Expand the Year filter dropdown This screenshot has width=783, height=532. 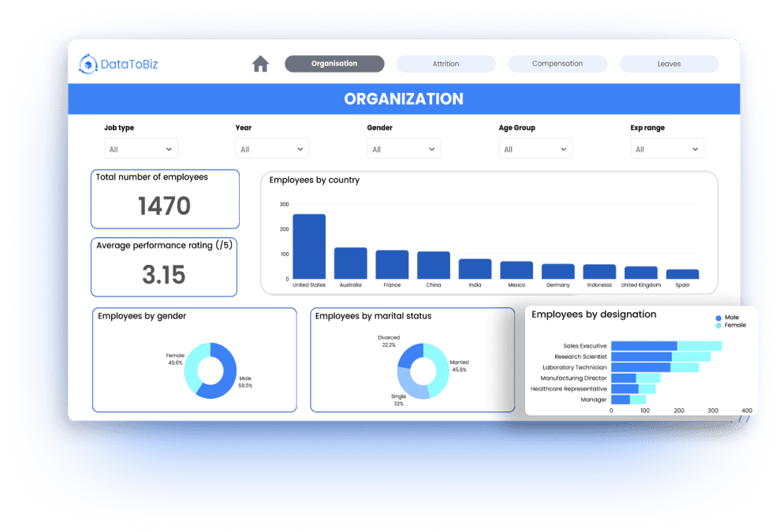tap(272, 147)
